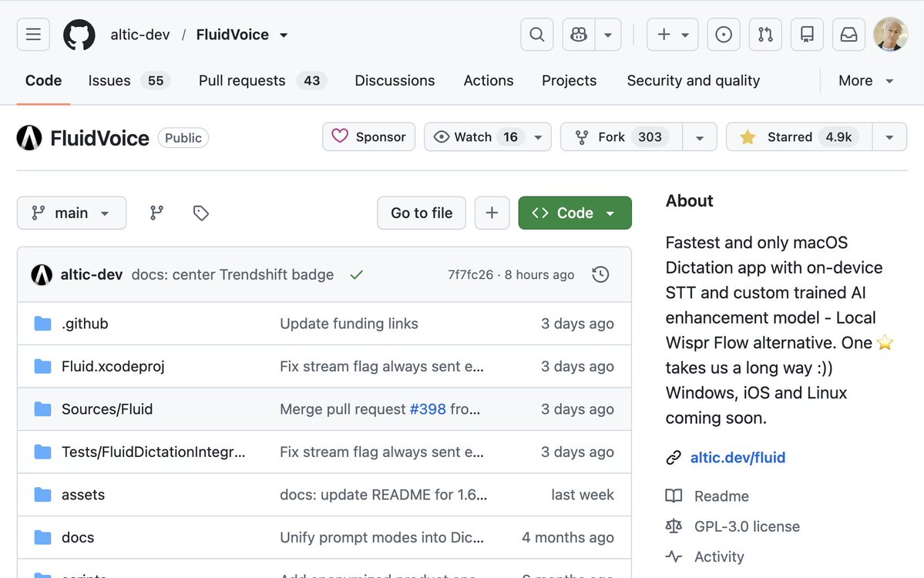This screenshot has width=924, height=578.
Task: Open the hamburger navigation menu
Action: [33, 34]
